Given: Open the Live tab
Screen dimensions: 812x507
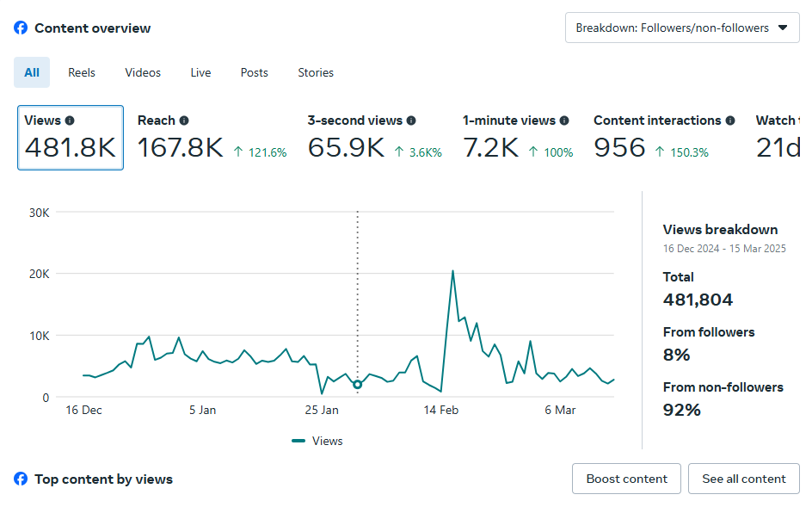Looking at the screenshot, I should [200, 73].
